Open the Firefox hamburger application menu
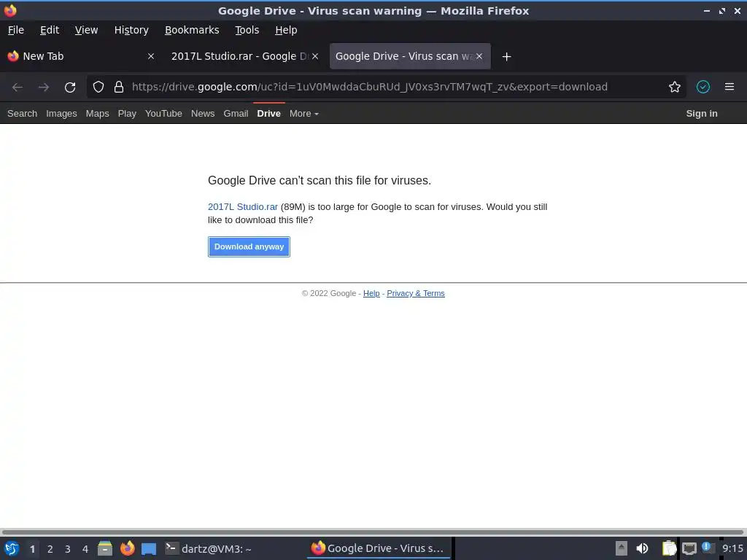Image resolution: width=747 pixels, height=560 pixels. pos(729,87)
